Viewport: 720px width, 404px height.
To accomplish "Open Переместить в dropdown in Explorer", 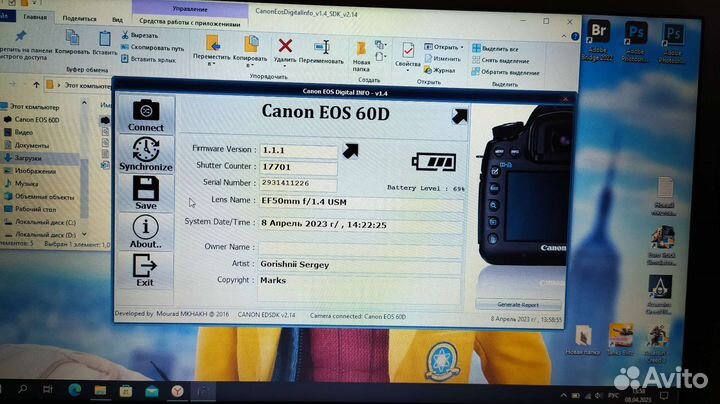I will (212, 51).
